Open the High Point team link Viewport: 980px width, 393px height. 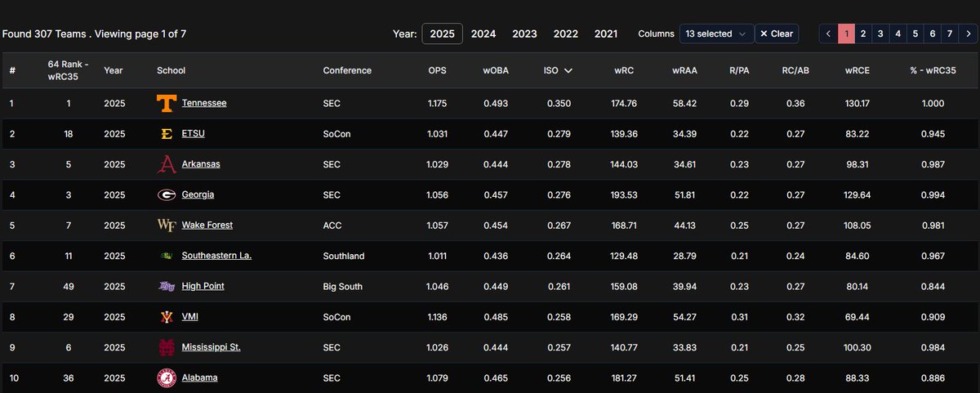pos(203,287)
